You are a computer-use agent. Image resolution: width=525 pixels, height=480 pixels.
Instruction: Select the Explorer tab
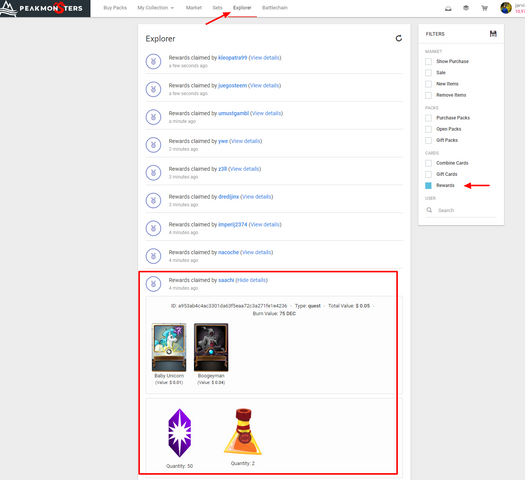tap(242, 8)
